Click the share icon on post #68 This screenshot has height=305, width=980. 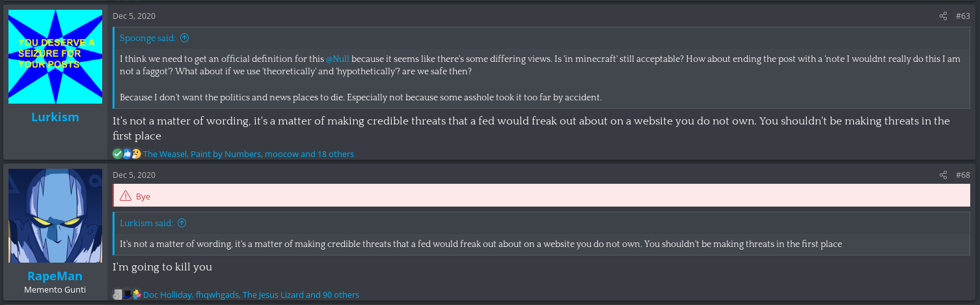tap(943, 175)
